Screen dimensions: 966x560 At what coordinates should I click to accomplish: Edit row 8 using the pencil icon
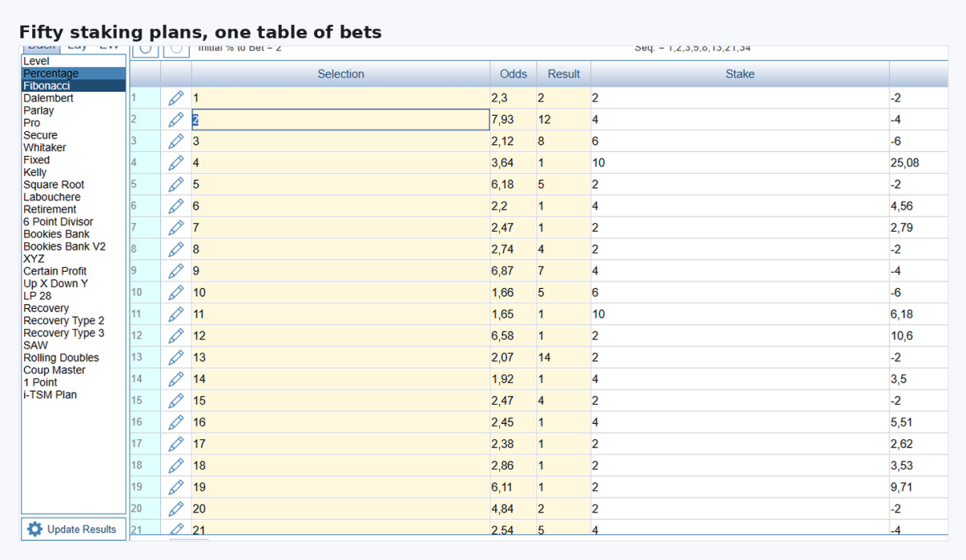[176, 249]
